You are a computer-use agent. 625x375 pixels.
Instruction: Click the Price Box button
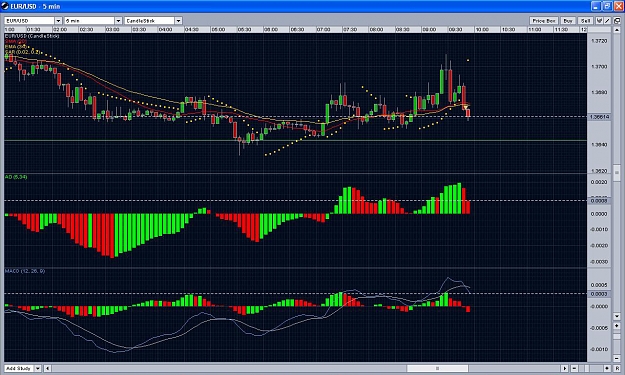click(544, 21)
